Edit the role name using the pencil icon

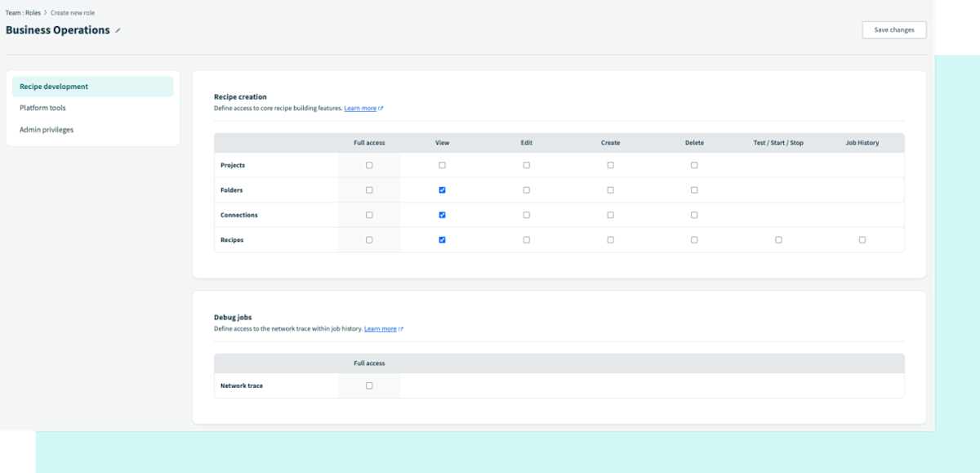point(118,29)
